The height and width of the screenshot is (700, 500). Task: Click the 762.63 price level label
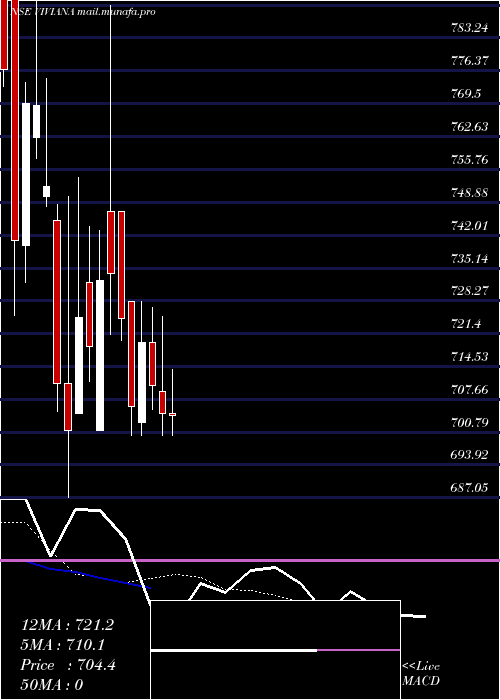click(x=469, y=127)
